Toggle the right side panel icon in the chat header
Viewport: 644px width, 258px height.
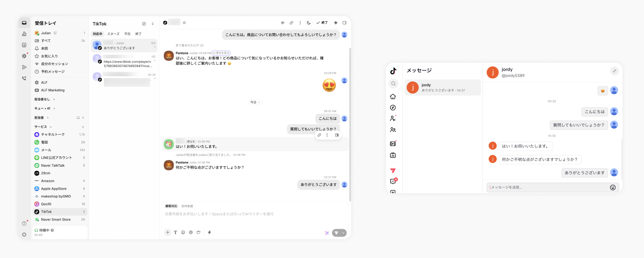pyautogui.click(x=344, y=23)
